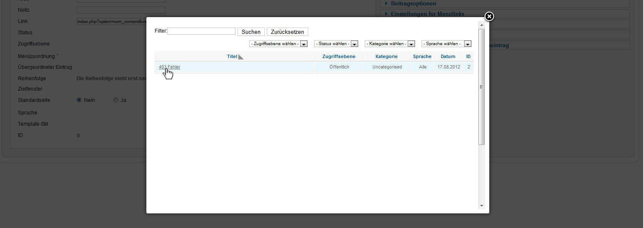Viewport: 644px width, 228px height.
Task: Click the Zurücksetzen button
Action: click(x=287, y=32)
